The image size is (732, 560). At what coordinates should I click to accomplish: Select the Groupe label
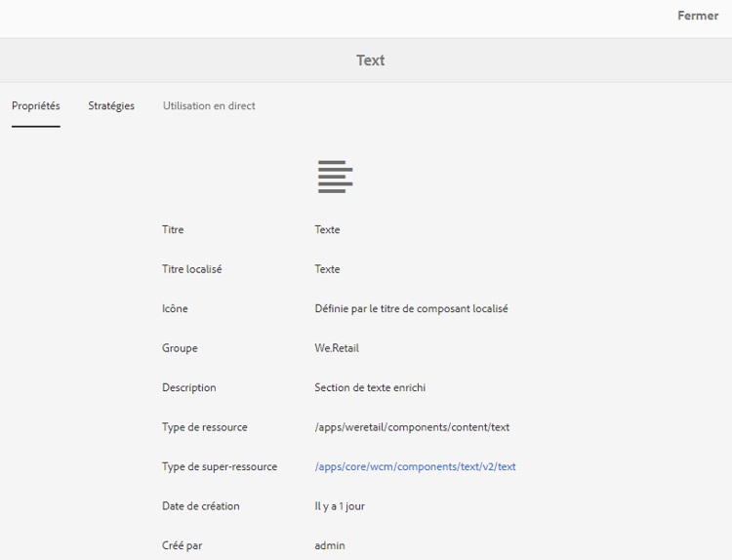[180, 348]
